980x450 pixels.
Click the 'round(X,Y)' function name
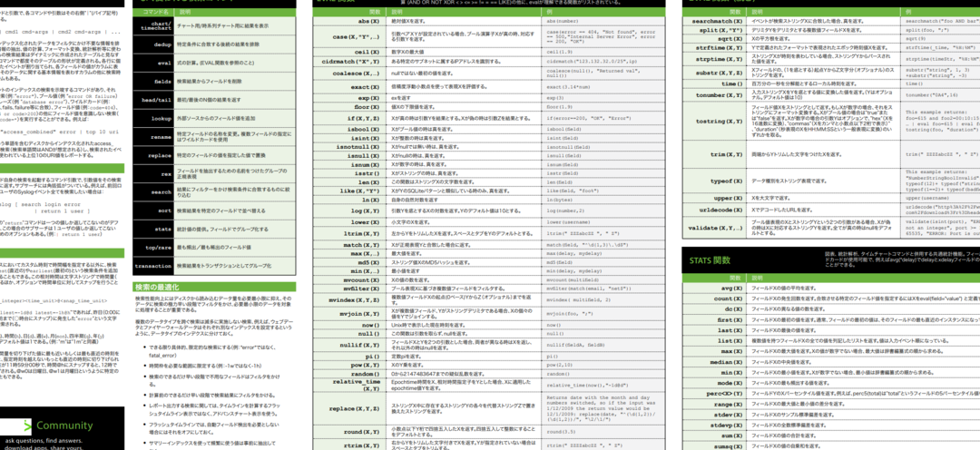[x=361, y=432]
